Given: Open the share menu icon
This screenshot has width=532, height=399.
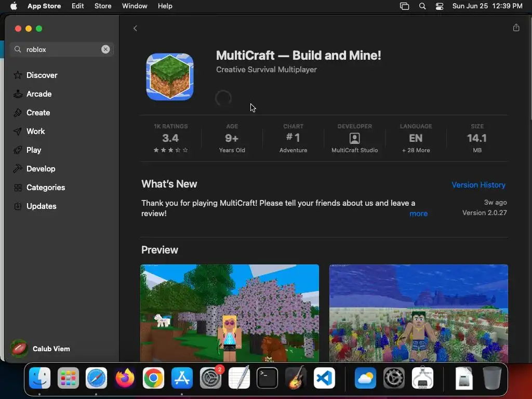Looking at the screenshot, I should click(516, 28).
